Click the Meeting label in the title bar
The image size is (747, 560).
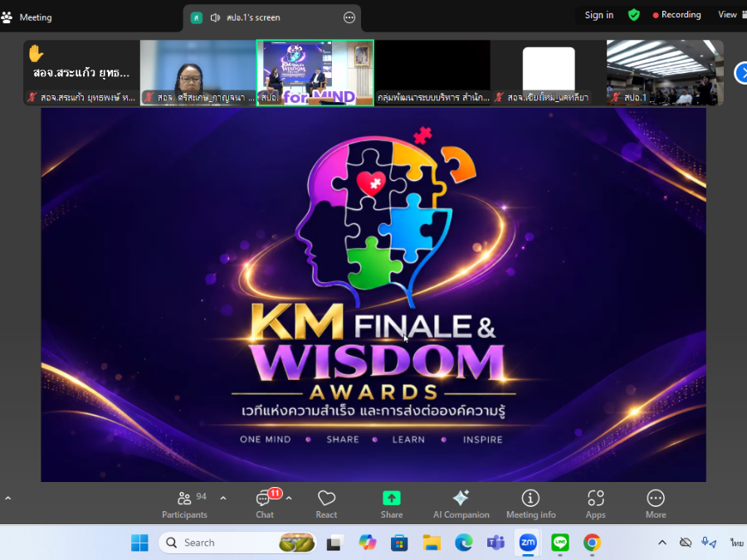coord(36,17)
